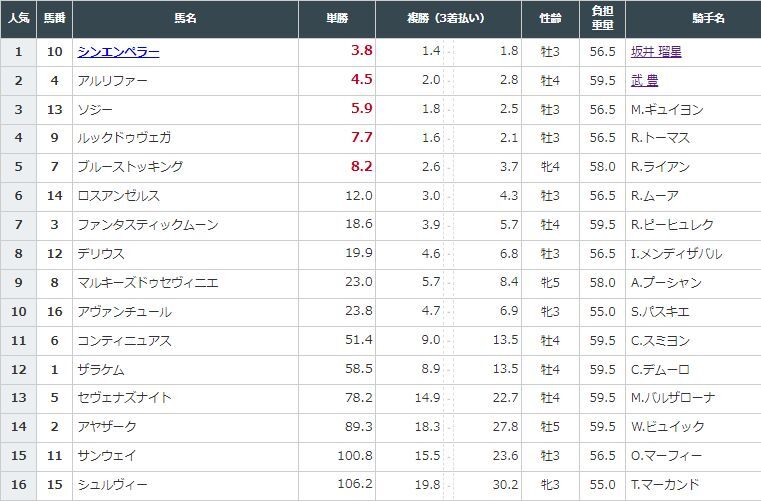Click the 単勝 column header

tap(337, 18)
